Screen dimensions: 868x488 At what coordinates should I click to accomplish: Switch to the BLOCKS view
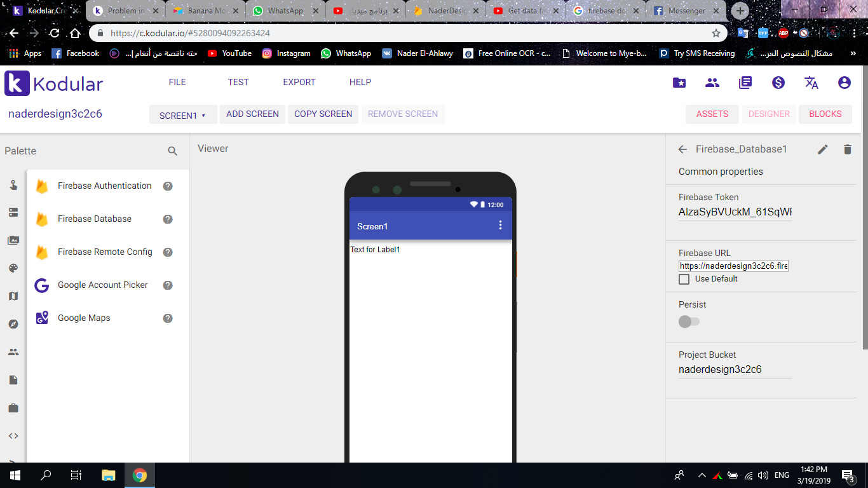click(x=825, y=114)
